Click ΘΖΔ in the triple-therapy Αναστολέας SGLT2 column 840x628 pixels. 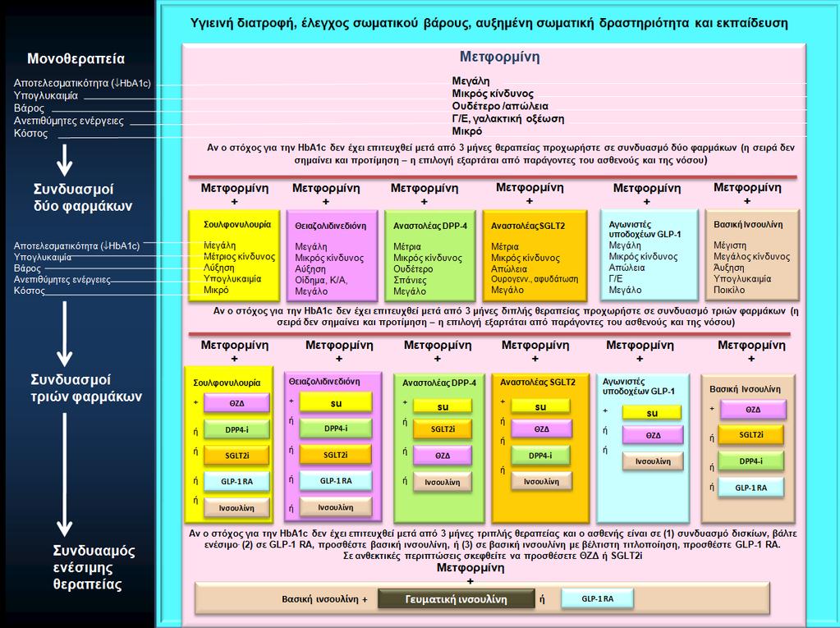tap(542, 429)
